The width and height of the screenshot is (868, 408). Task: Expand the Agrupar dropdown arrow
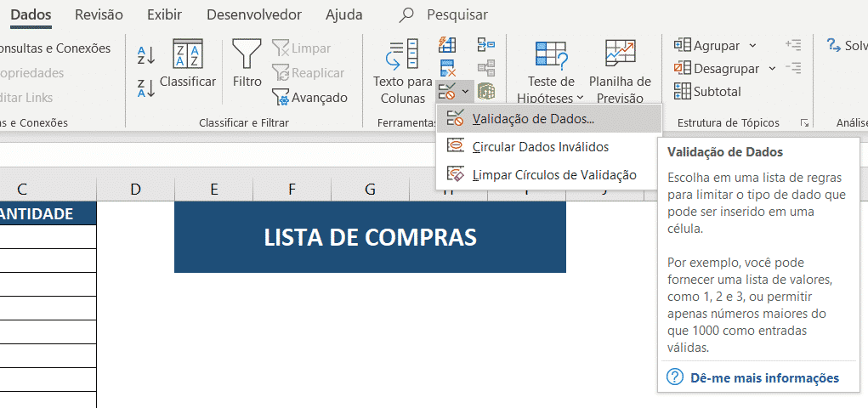pos(752,45)
